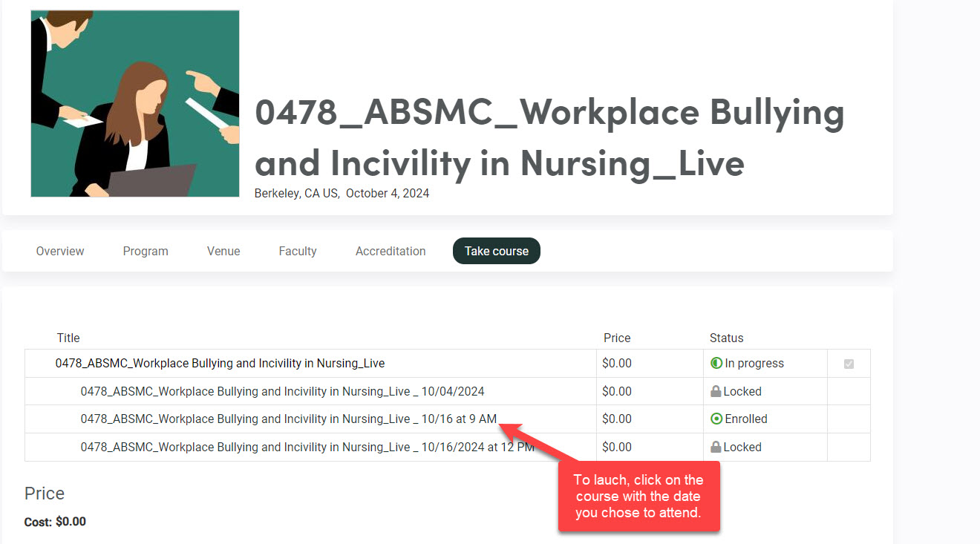Click the Status column header
Screen dimensions: 980x544
pos(726,338)
